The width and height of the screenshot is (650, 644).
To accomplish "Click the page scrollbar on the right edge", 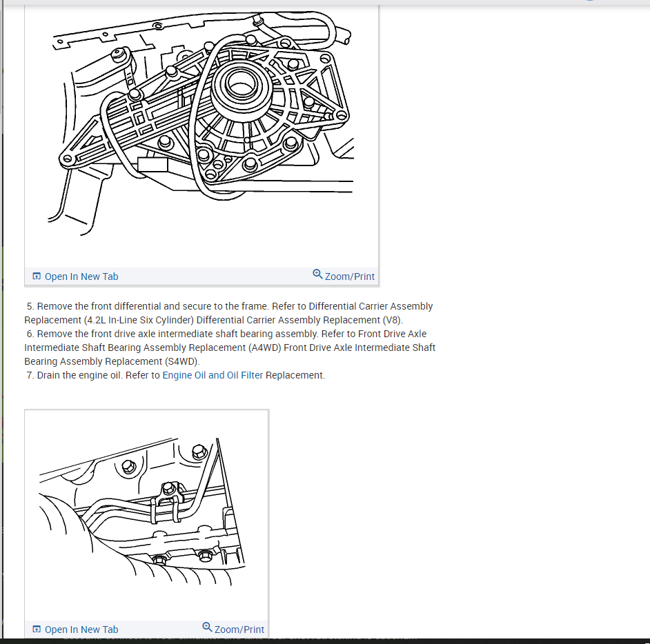I will [x=646, y=276].
